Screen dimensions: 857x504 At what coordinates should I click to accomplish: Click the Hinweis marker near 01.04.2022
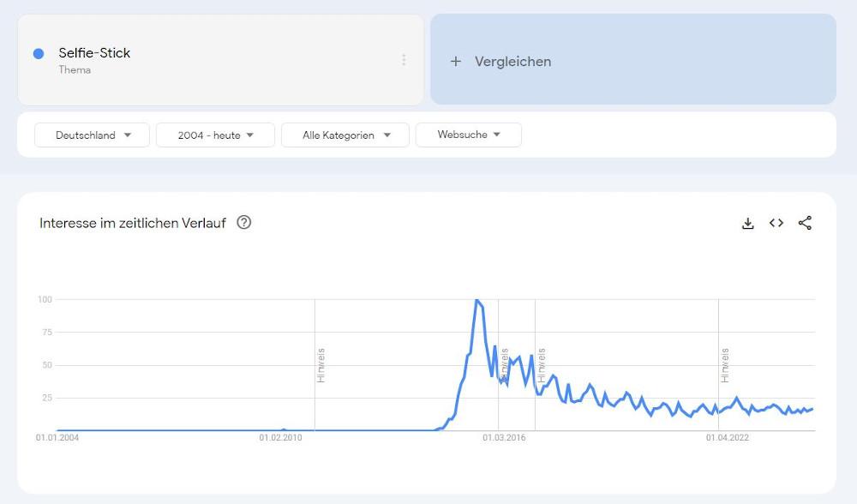click(725, 364)
